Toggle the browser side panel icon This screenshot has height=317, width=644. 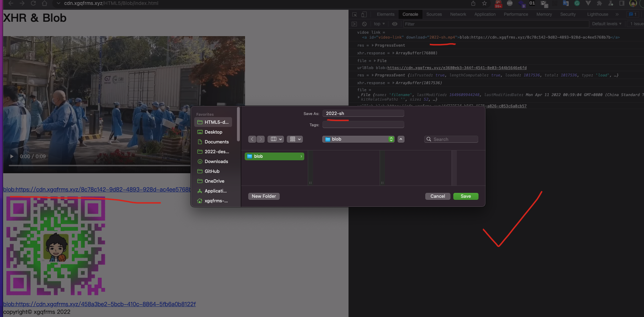coord(622,3)
